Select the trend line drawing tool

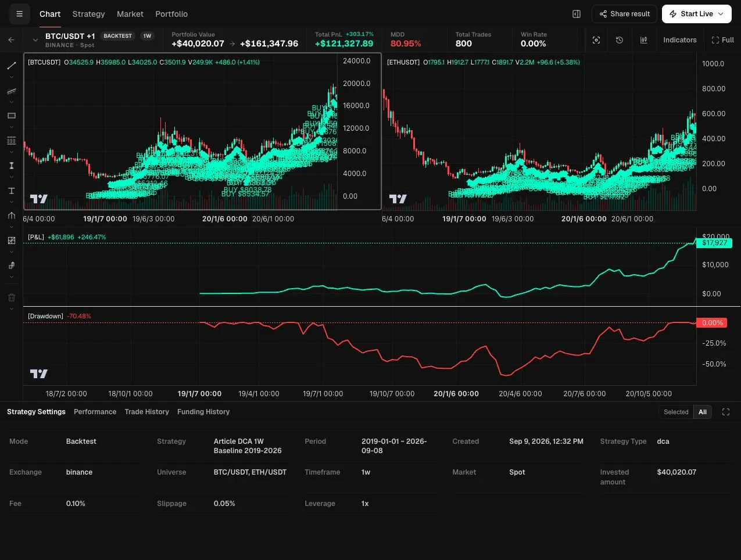coord(11,66)
